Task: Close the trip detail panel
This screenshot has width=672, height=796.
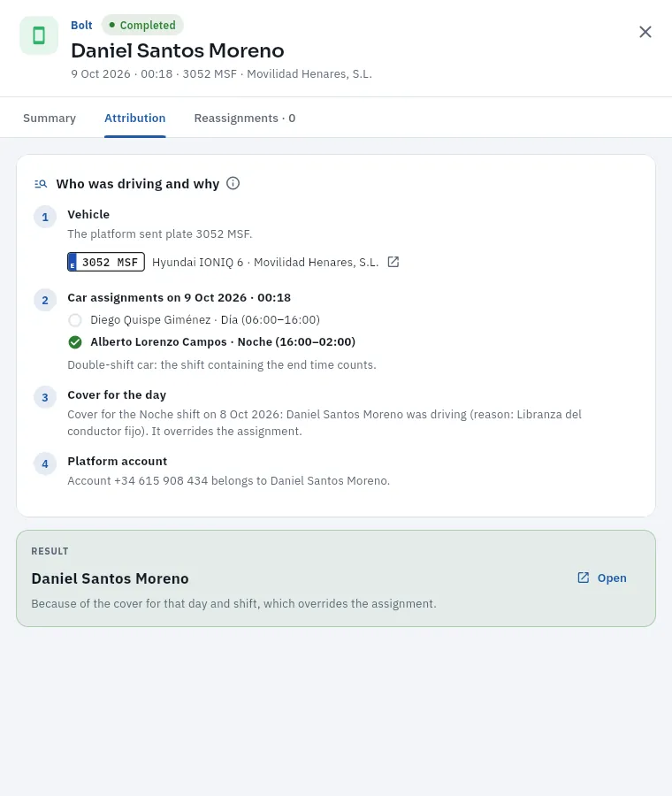Action: pyautogui.click(x=645, y=32)
